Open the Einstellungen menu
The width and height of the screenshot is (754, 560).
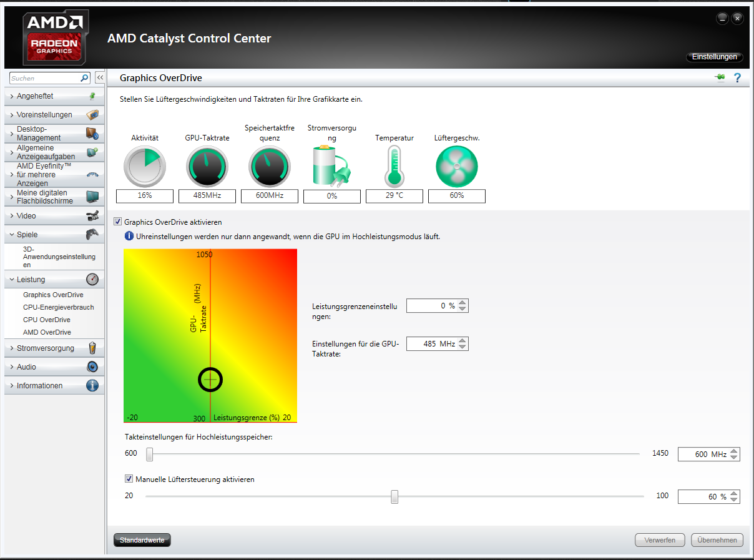[715, 57]
